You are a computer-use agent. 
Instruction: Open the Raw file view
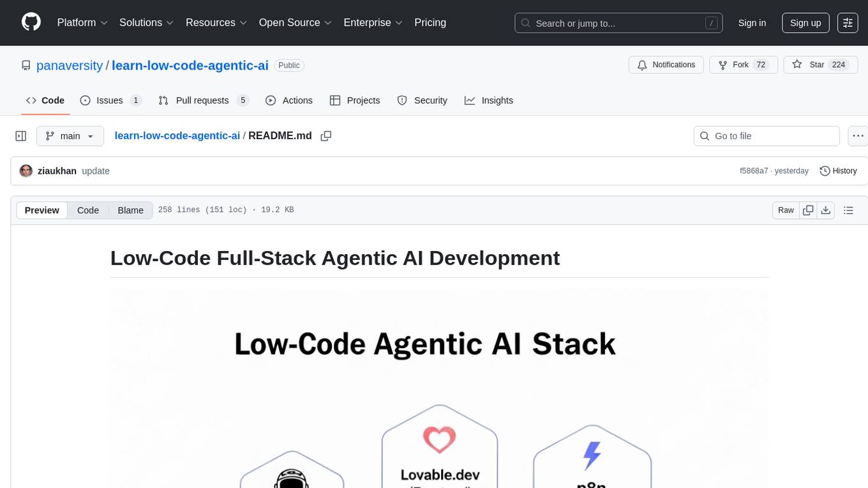(x=786, y=210)
